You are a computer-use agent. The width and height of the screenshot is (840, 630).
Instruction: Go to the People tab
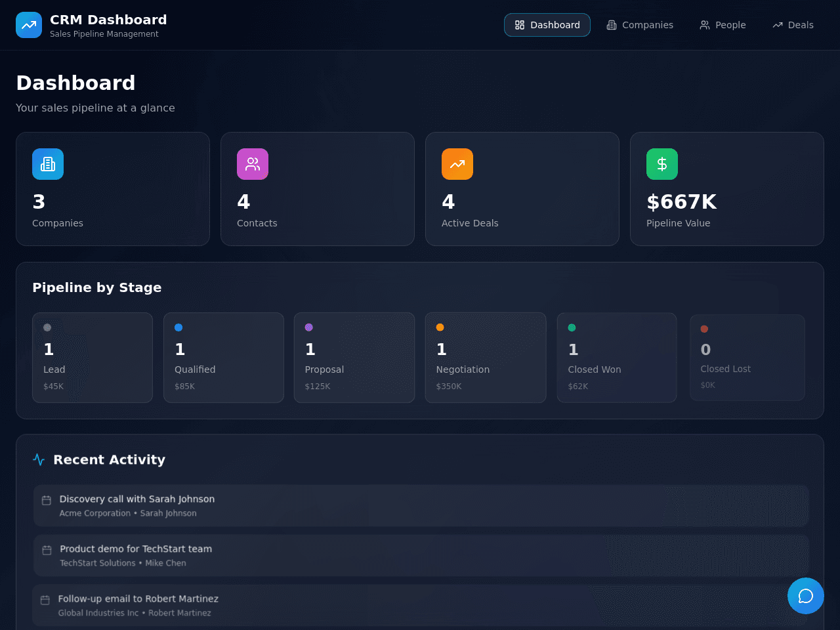[x=723, y=25]
